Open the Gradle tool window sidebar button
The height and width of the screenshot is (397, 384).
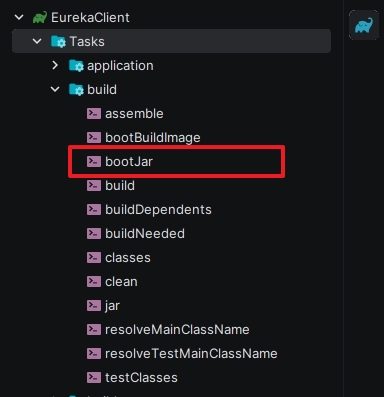pyautogui.click(x=364, y=25)
